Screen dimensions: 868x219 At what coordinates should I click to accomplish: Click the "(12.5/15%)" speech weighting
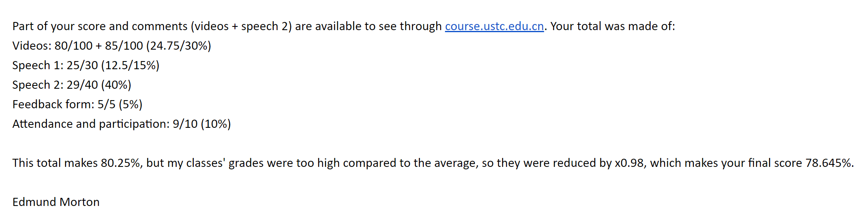click(x=130, y=66)
